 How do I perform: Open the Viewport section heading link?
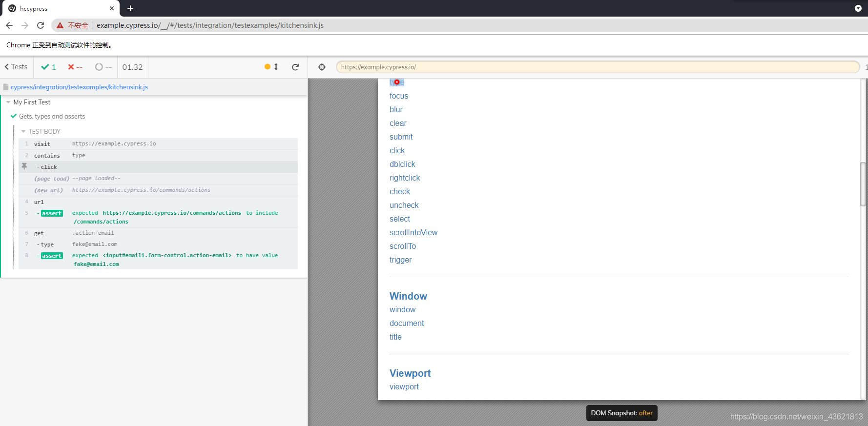point(410,373)
